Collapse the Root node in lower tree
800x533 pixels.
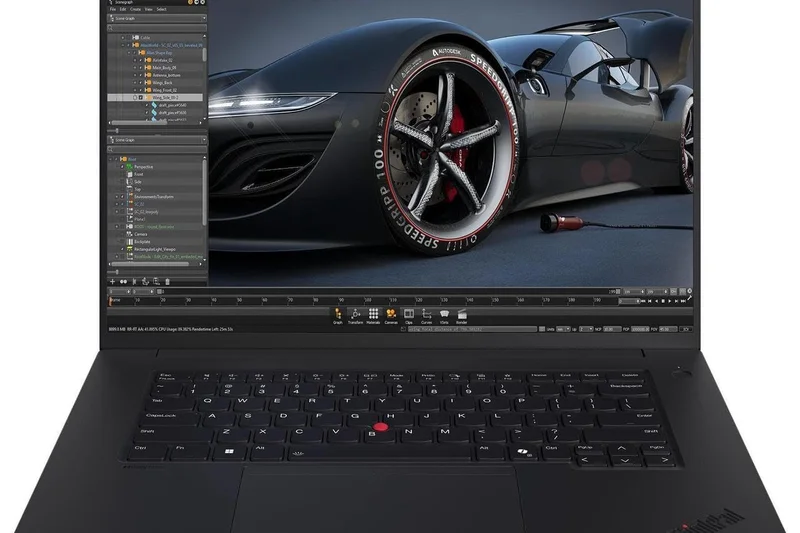pos(111,159)
